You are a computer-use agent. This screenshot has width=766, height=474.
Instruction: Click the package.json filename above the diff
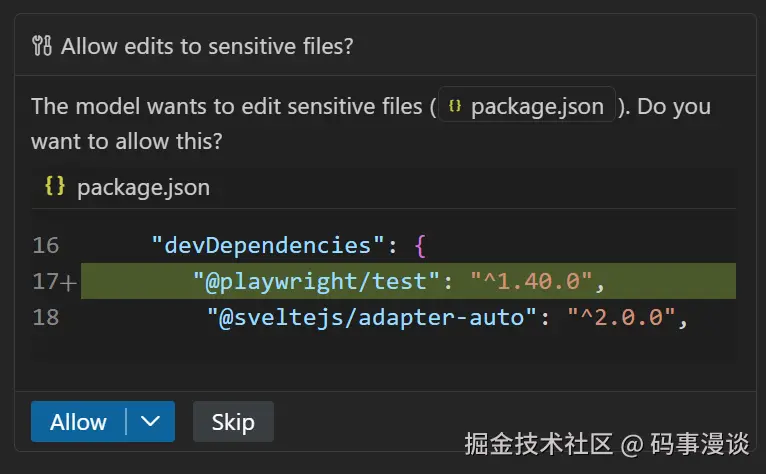[143, 188]
